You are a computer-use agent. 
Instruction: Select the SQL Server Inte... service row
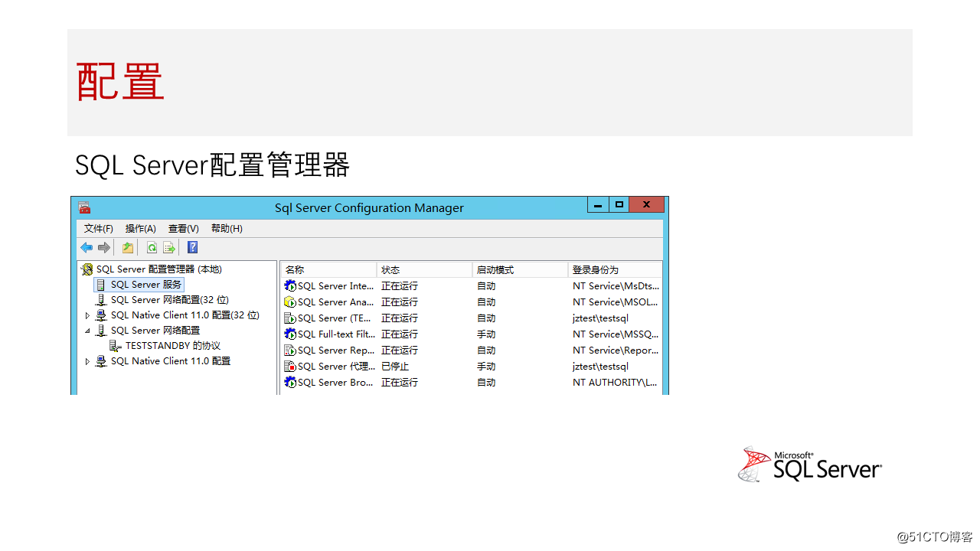click(472, 286)
